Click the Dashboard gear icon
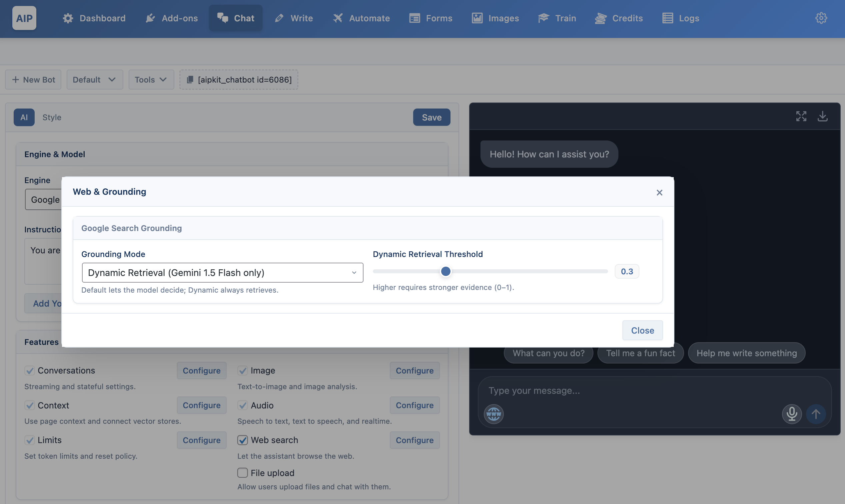845x504 pixels. (x=68, y=18)
